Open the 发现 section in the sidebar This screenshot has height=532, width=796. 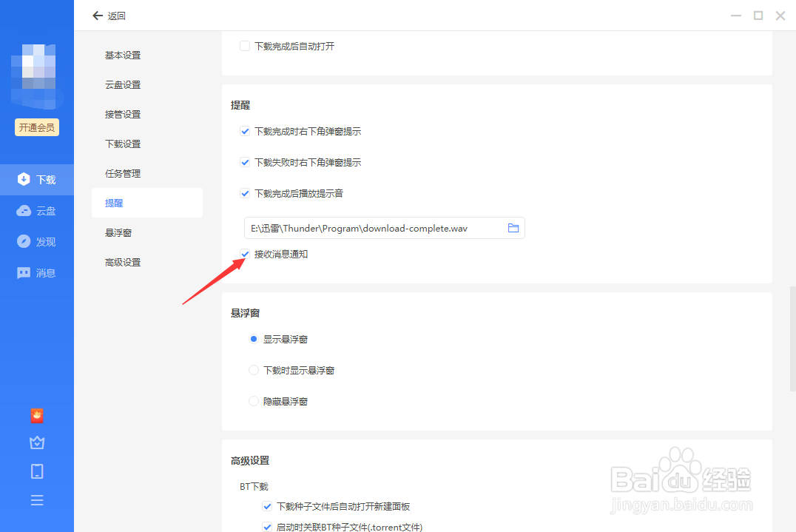[37, 241]
